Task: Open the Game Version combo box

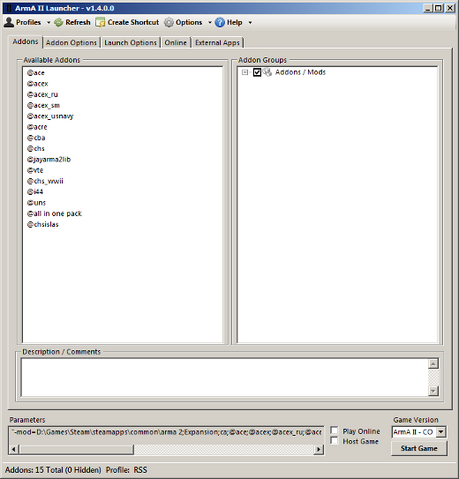Action: [419, 432]
